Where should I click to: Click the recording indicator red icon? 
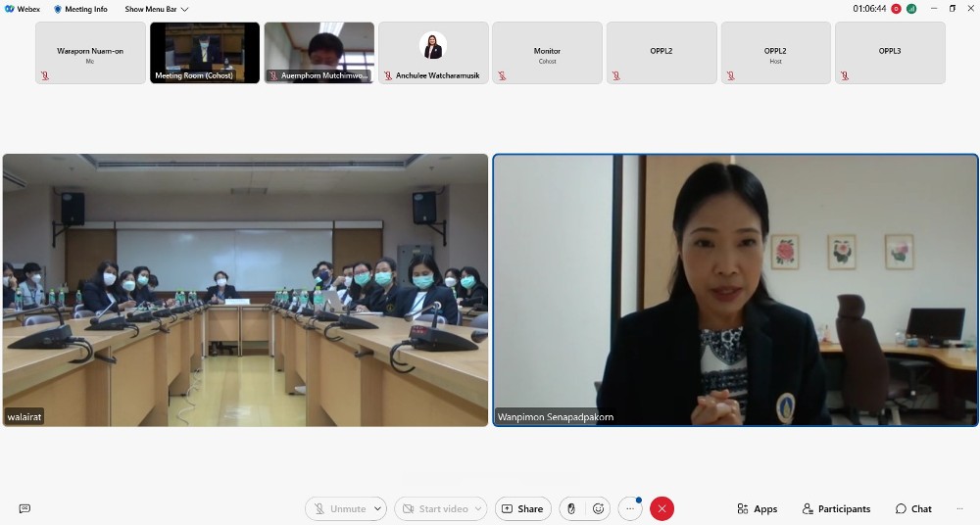pyautogui.click(x=896, y=9)
